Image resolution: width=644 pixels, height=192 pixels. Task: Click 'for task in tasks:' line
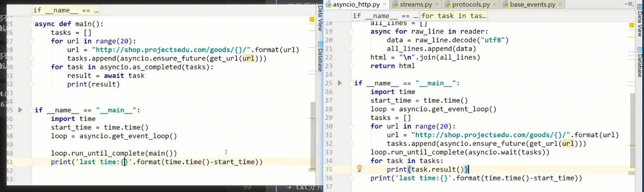(407, 161)
